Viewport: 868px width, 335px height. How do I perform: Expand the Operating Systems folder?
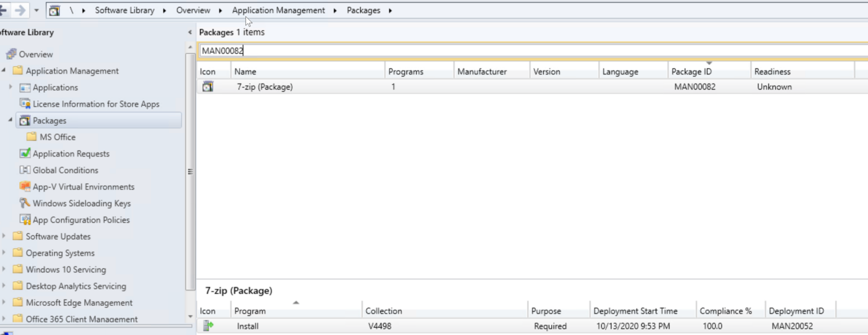click(3, 253)
